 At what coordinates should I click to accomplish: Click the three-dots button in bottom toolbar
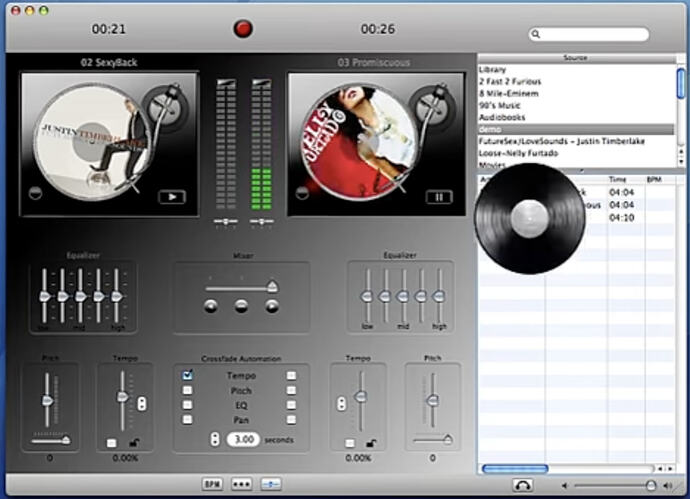click(x=242, y=484)
